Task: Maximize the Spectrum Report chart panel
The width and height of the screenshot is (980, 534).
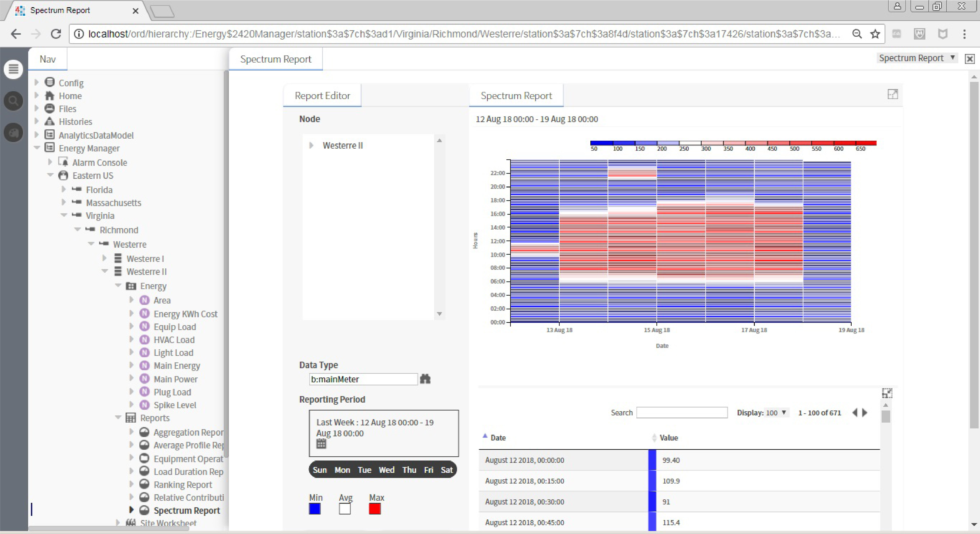Action: (893, 94)
